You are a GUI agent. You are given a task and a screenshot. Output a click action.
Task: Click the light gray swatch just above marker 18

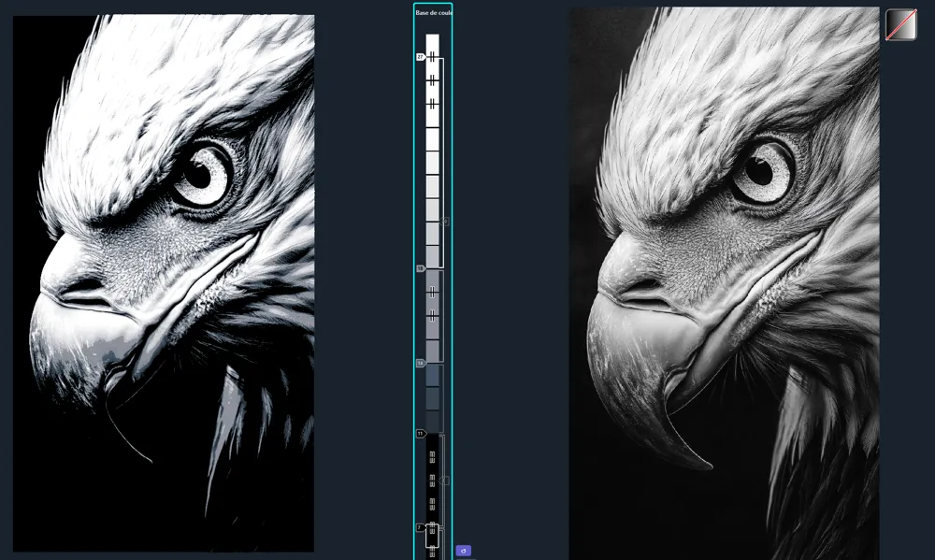pos(432,257)
